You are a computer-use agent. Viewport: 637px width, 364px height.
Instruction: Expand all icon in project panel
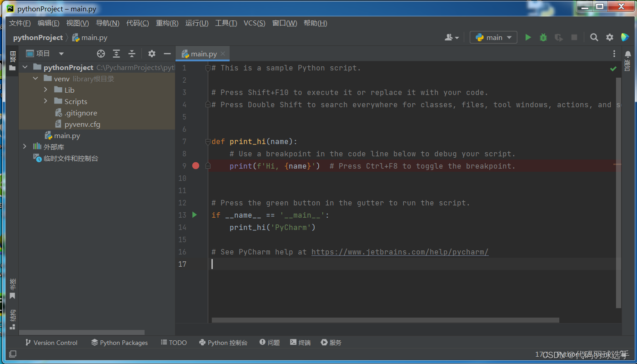116,54
